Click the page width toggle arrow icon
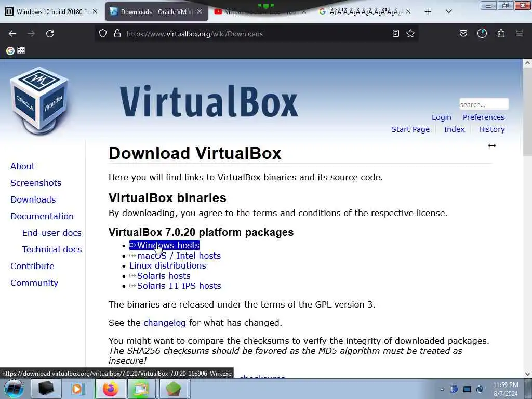The image size is (532, 399). (x=491, y=145)
